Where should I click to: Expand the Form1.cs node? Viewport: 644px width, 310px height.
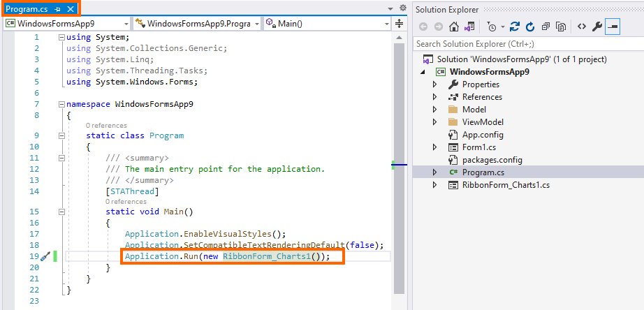(x=435, y=147)
